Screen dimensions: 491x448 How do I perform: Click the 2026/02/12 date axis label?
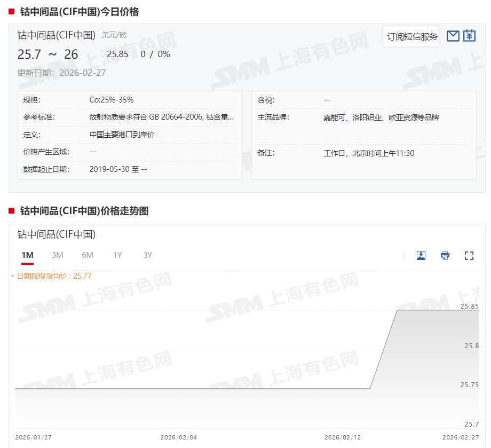[x=343, y=437]
